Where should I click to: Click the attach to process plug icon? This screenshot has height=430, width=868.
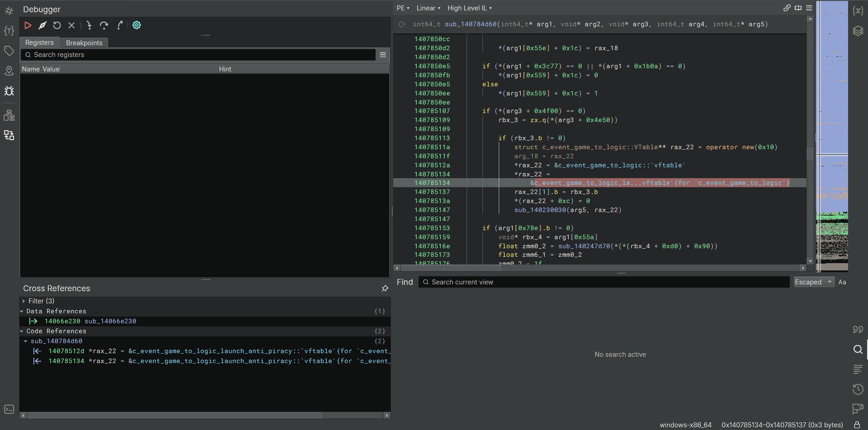(x=42, y=25)
